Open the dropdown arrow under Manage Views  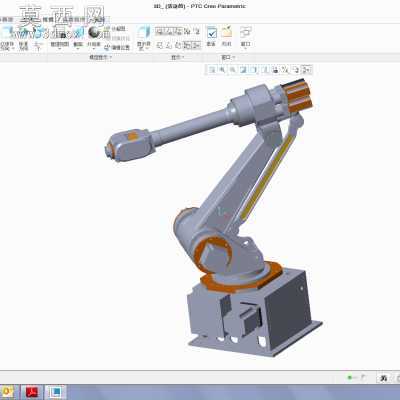[x=60, y=49]
